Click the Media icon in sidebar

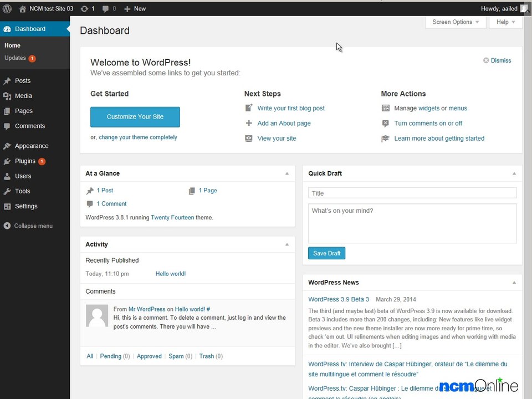coord(7,96)
